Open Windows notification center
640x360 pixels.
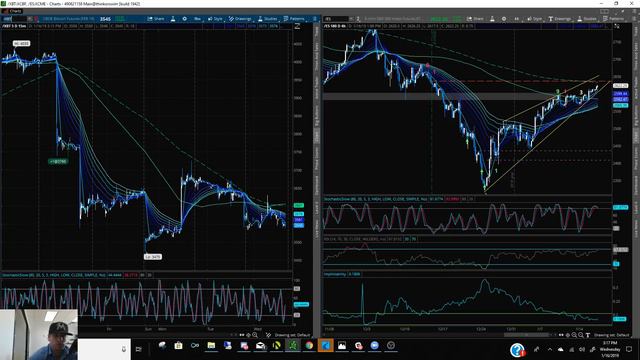point(629,349)
